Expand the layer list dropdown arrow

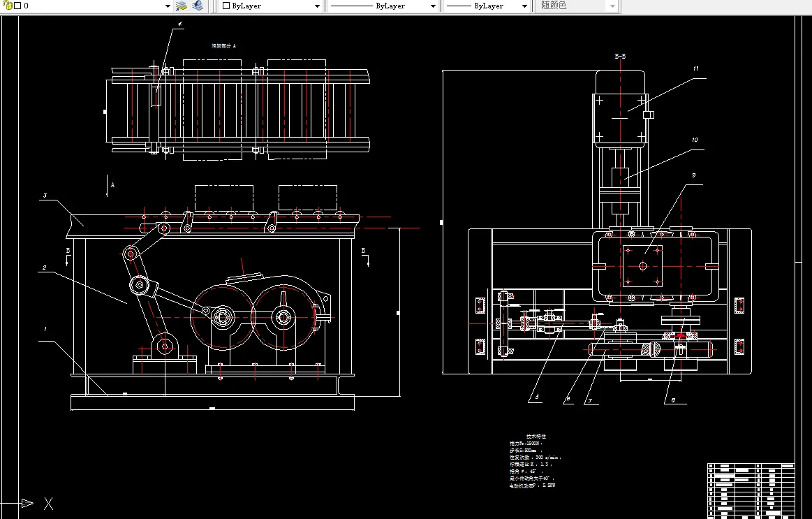click(x=168, y=6)
